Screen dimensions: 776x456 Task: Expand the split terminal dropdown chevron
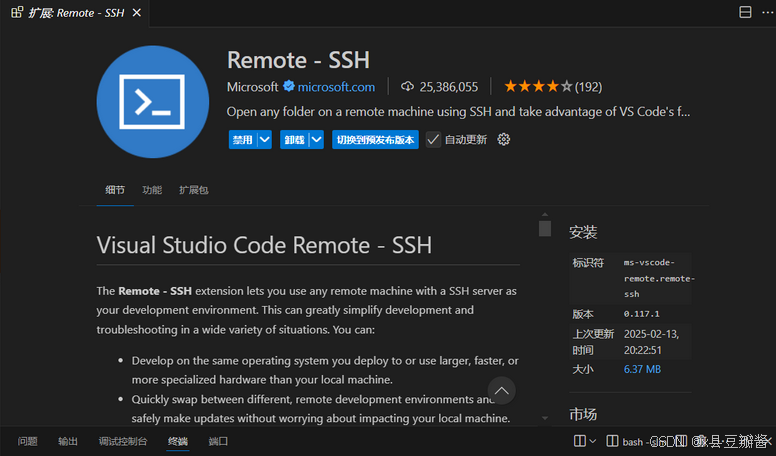(x=593, y=441)
